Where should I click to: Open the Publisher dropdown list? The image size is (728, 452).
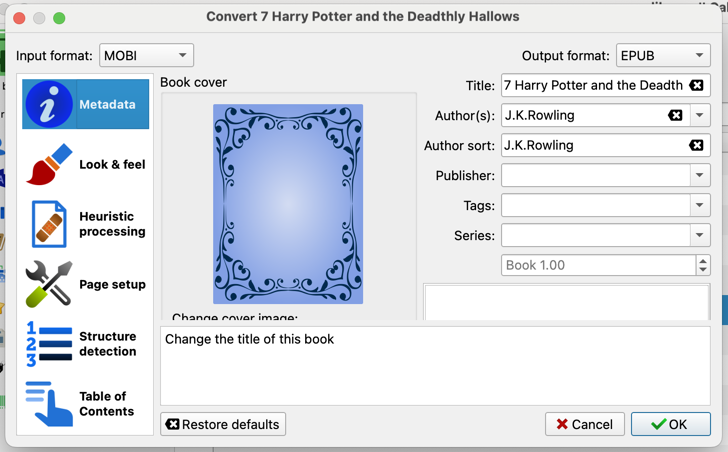(699, 176)
